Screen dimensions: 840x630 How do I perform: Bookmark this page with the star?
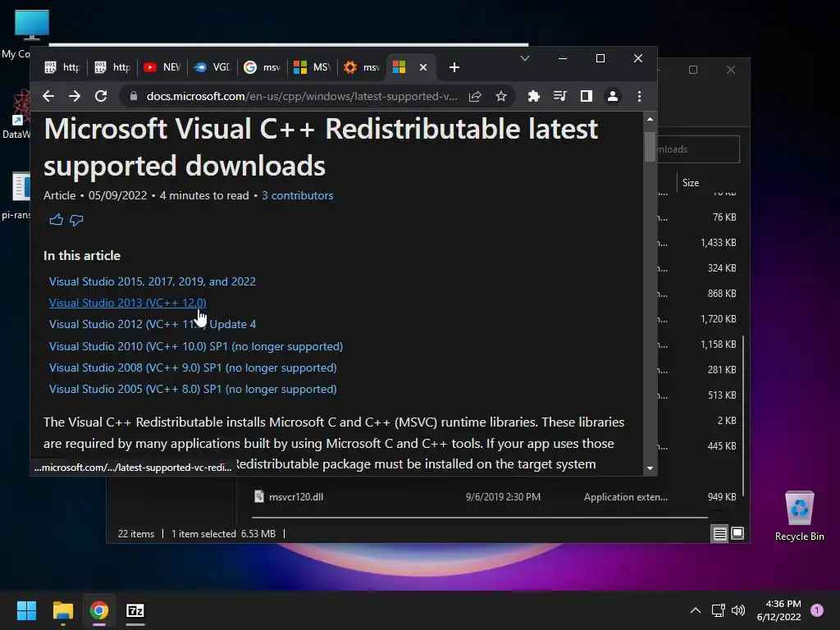coord(501,97)
